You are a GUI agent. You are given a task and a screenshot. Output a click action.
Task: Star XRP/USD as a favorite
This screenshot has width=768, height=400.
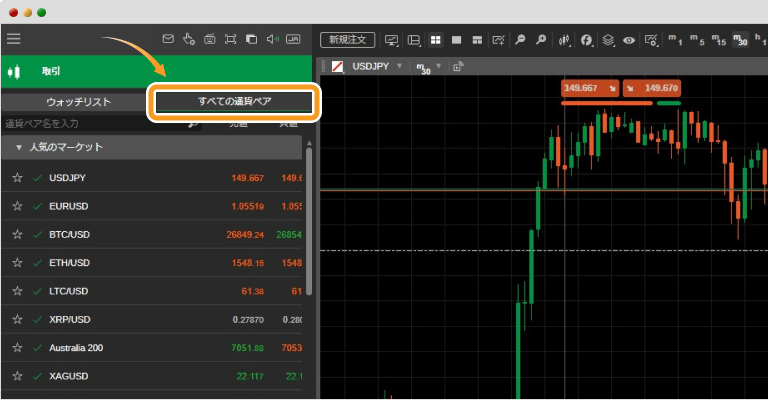(18, 319)
